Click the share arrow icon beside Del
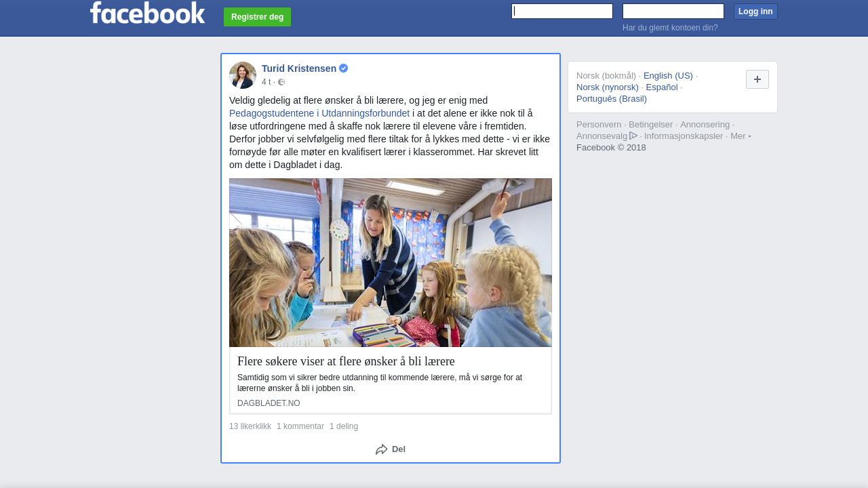 tap(382, 449)
